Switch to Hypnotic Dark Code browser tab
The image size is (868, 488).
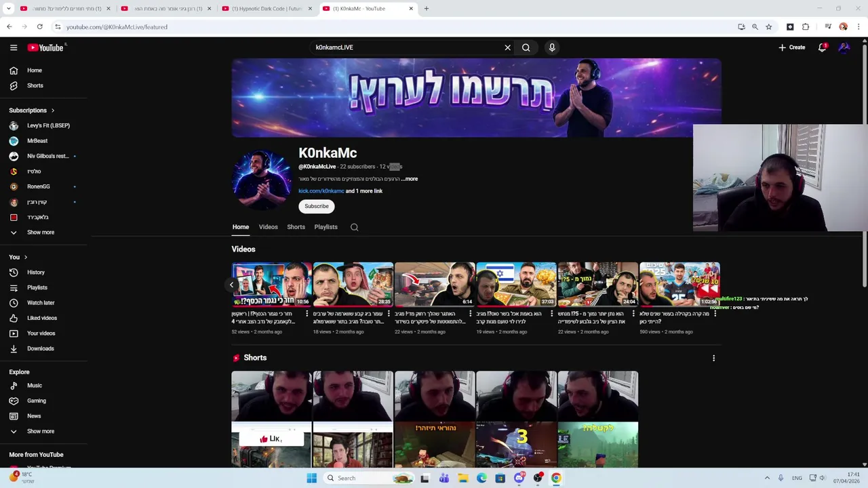coord(267,9)
